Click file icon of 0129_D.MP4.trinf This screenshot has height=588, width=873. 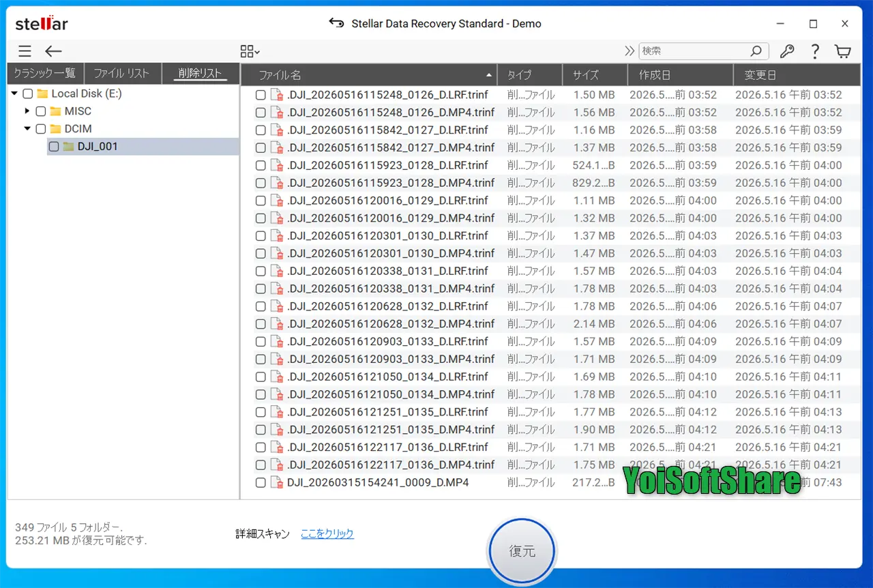coord(277,218)
